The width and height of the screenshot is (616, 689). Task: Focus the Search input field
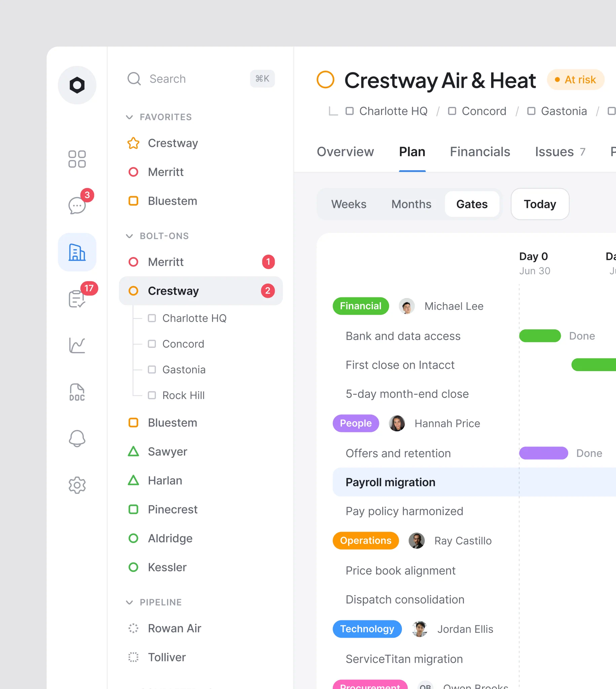[x=201, y=79]
